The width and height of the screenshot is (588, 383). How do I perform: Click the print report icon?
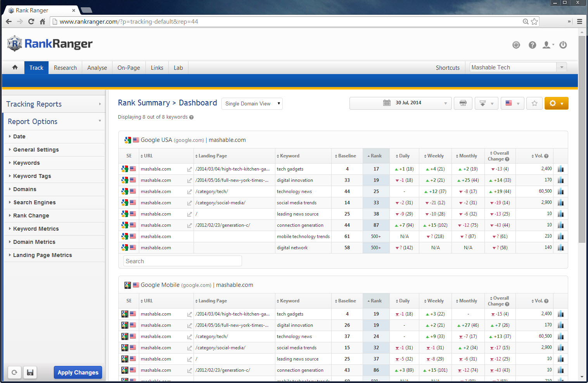coord(463,103)
